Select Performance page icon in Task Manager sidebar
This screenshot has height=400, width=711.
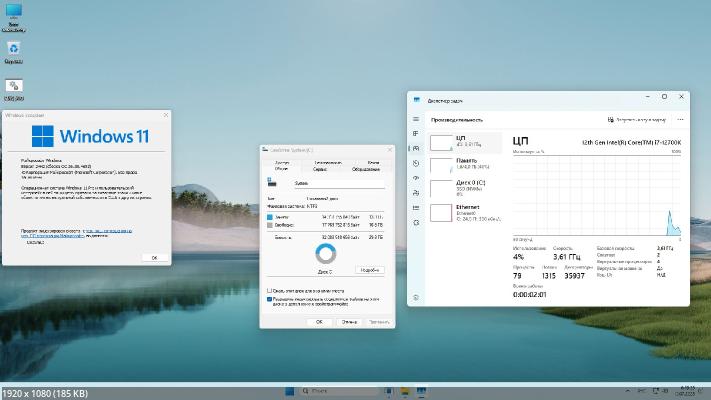click(x=416, y=148)
